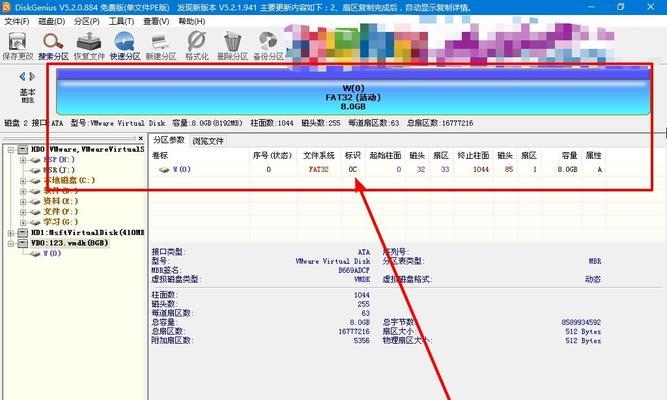
Task: Expand the 学习 (G:) tree node
Action: (23, 222)
